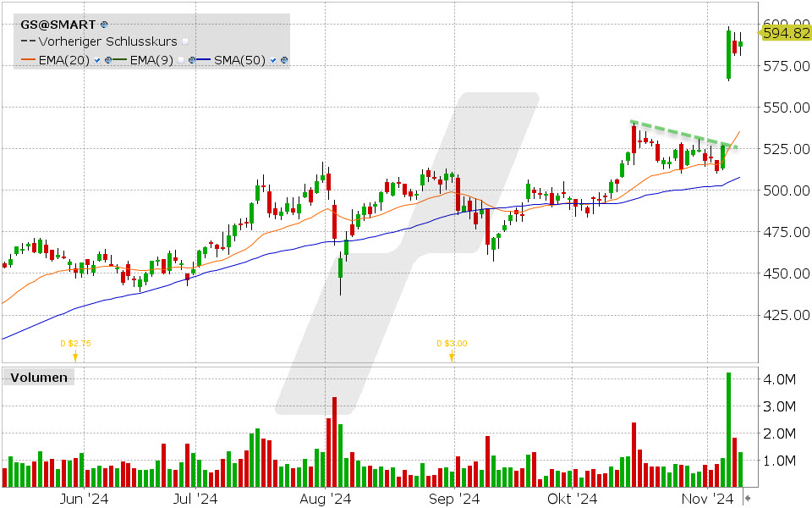
Task: Click the Nov '24 date axis label
Action: tap(707, 500)
